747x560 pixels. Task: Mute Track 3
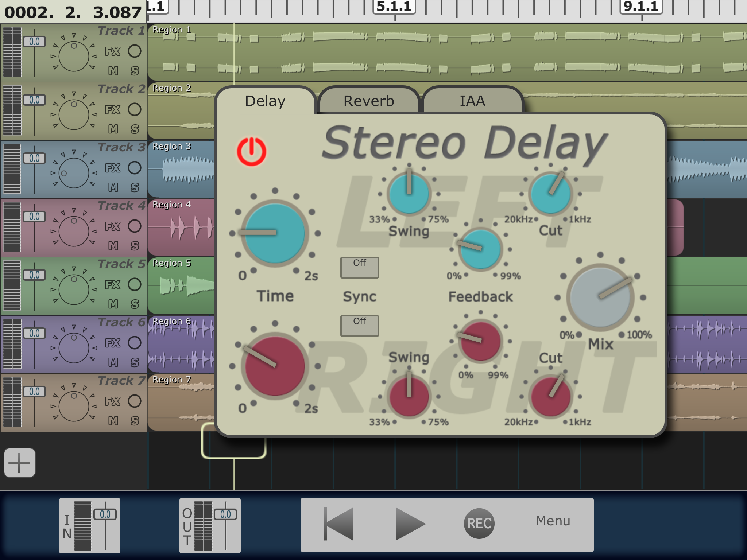113,187
